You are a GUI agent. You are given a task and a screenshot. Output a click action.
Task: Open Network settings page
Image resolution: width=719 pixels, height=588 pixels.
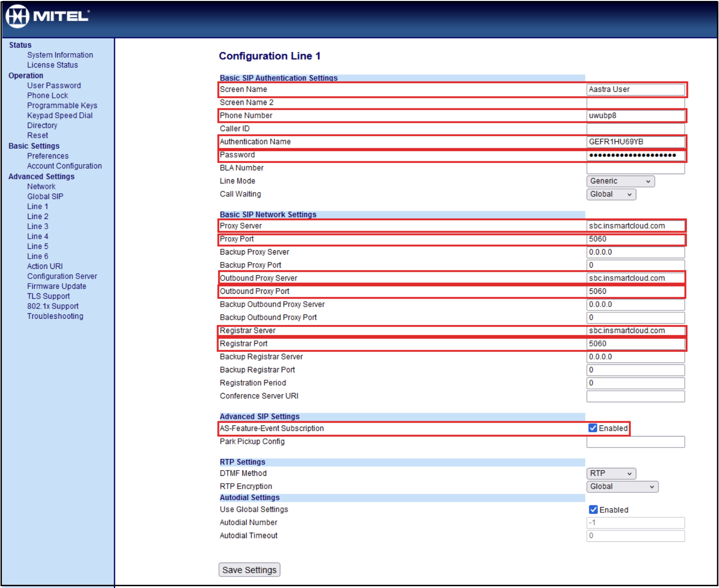coord(41,187)
